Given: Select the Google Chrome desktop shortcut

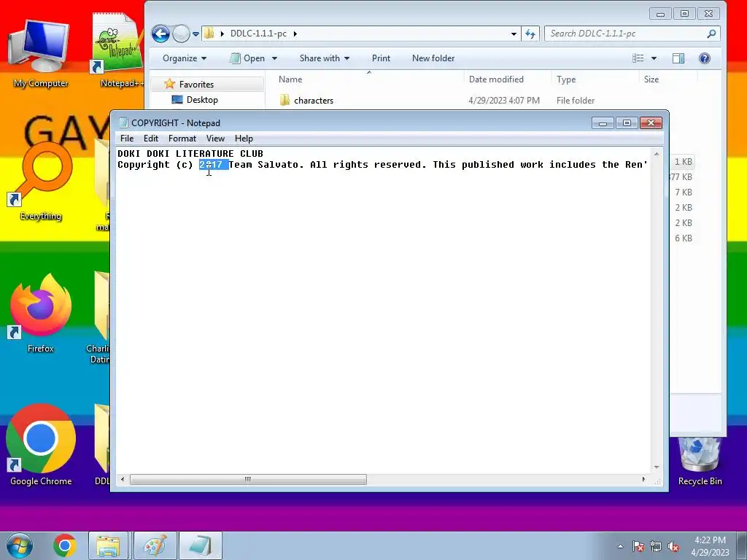Looking at the screenshot, I should (41, 446).
